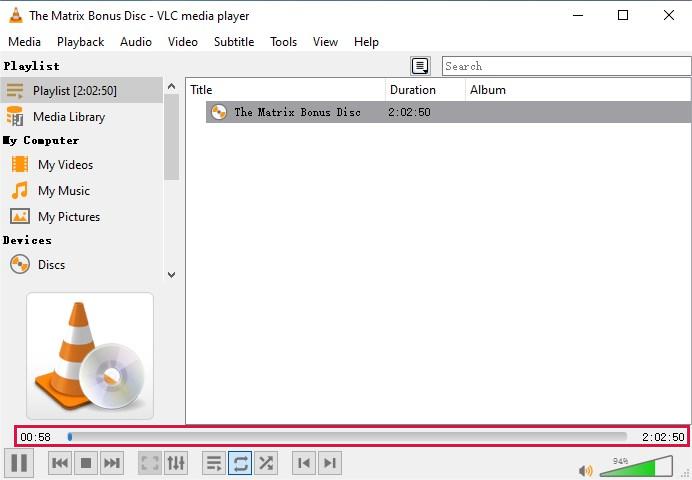
Task: Open the Subtitle menu
Action: (x=234, y=42)
